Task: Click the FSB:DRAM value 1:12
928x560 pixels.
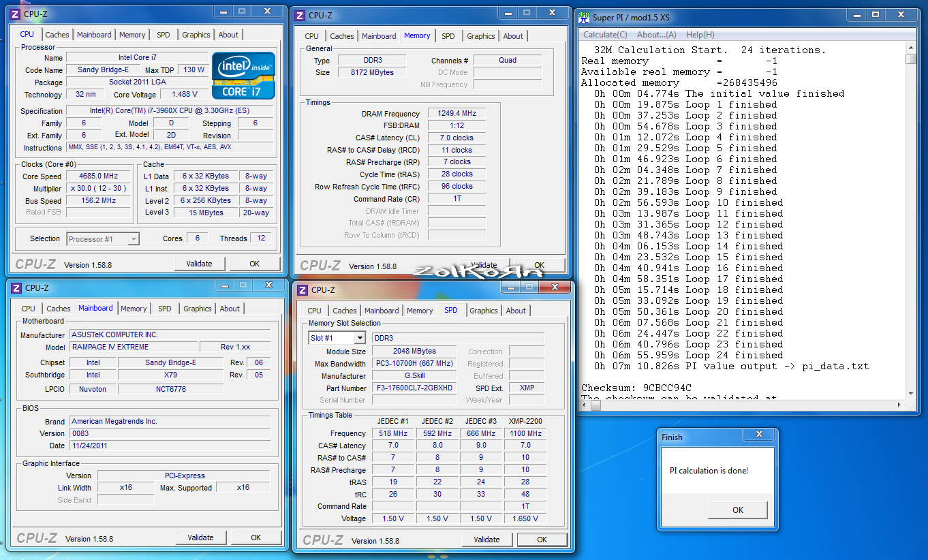Action: pos(457,126)
